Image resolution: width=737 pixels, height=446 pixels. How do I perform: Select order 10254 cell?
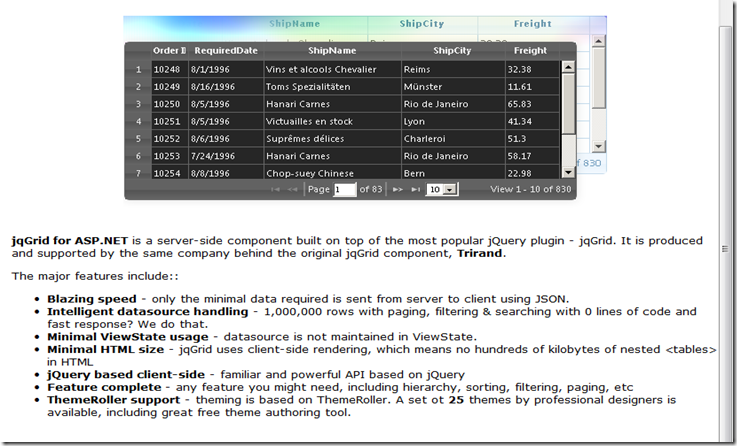pos(170,172)
